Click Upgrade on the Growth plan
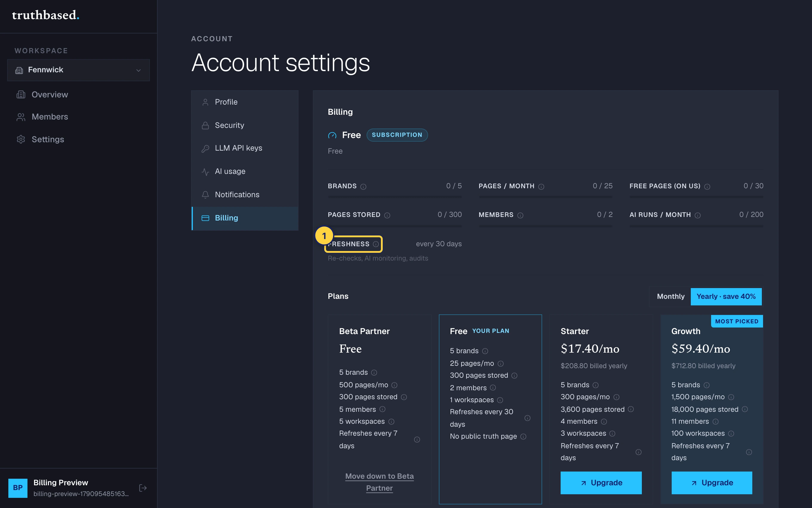 pyautogui.click(x=712, y=483)
